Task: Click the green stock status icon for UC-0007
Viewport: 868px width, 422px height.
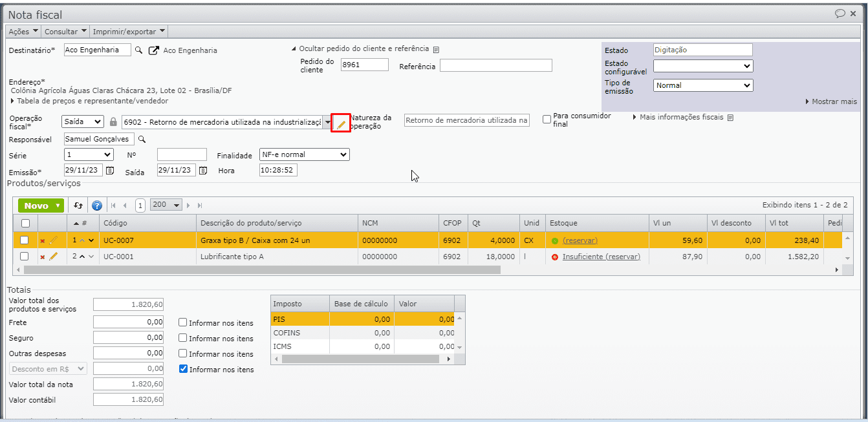Action: (x=555, y=240)
